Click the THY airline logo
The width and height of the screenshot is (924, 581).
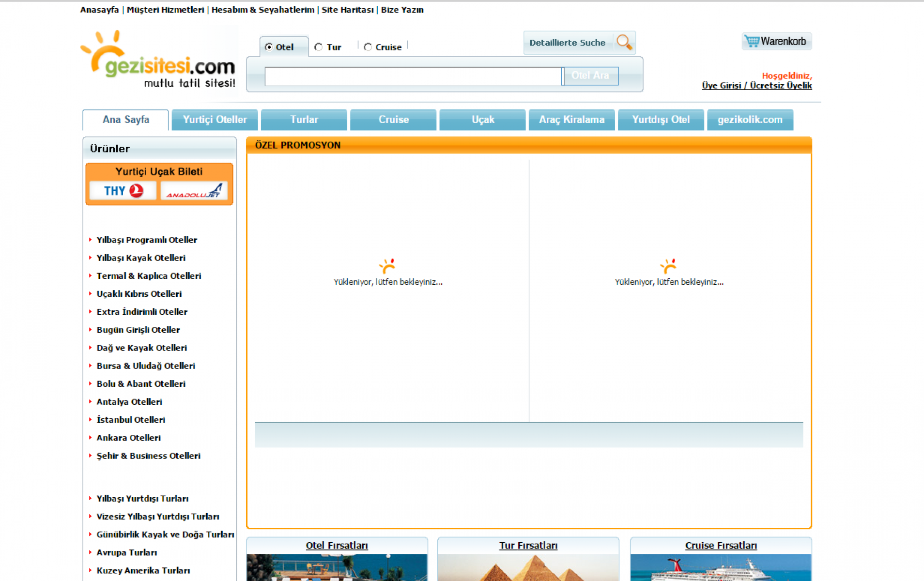pos(123,191)
